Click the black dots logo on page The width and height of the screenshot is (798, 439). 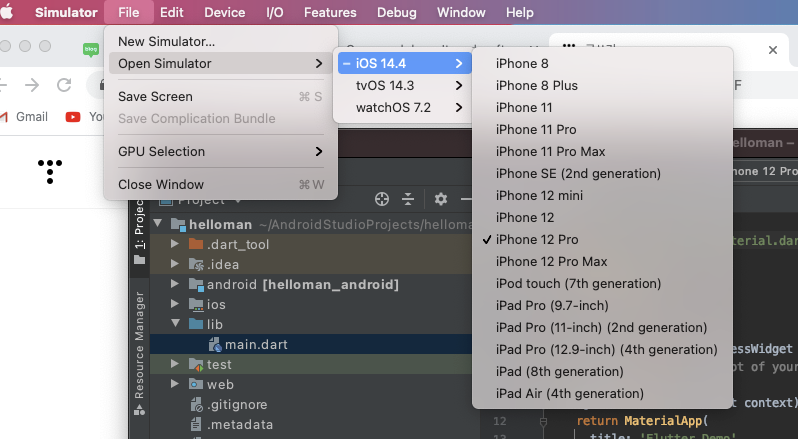[x=50, y=171]
